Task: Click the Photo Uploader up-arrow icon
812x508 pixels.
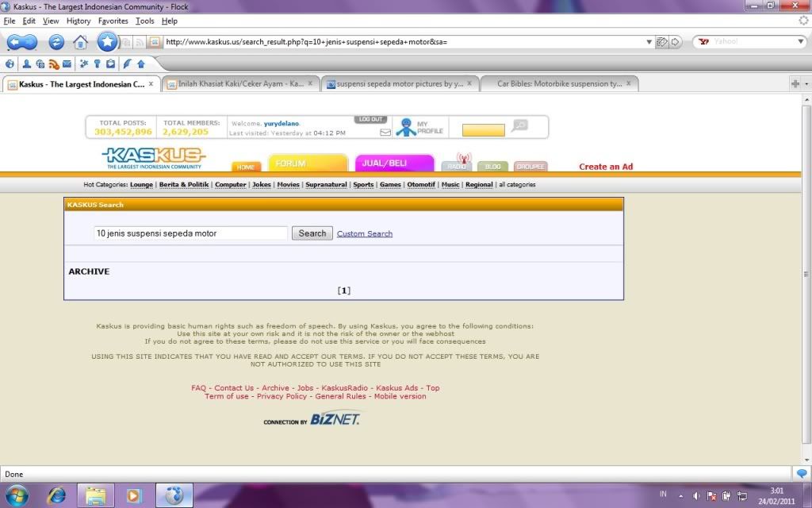Action: coord(141,64)
